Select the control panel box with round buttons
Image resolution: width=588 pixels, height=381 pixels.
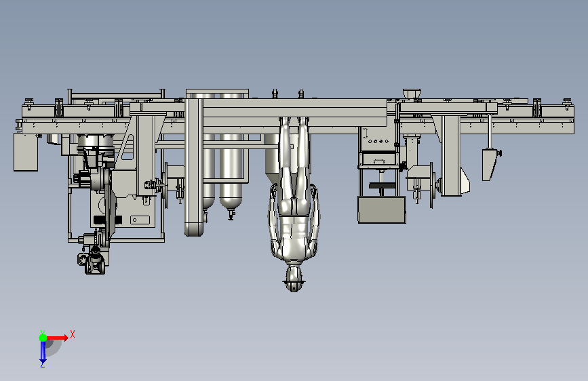pyautogui.click(x=378, y=139)
